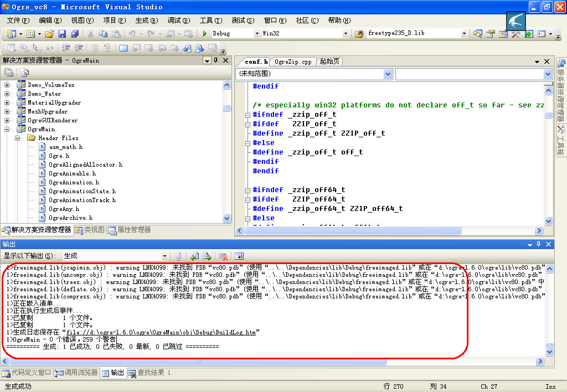This screenshot has height=392, width=567.
Task: Click the Paste clipboard icon
Action: (x=116, y=34)
